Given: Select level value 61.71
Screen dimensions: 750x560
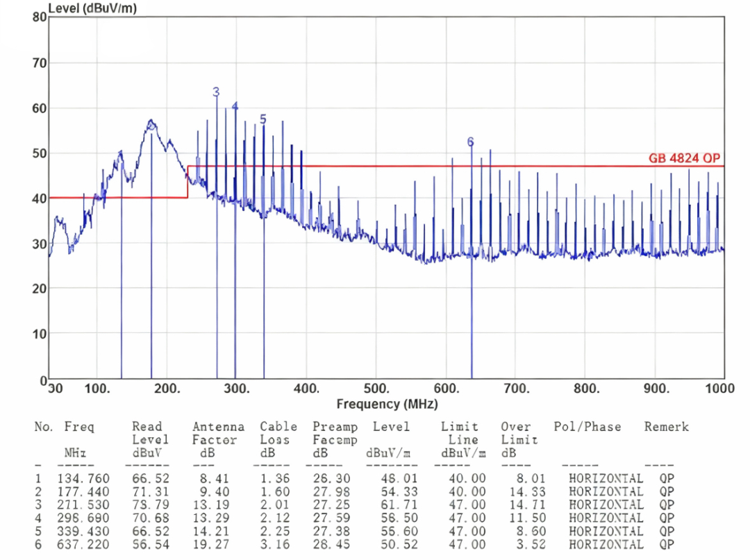Looking at the screenshot, I should (x=399, y=505).
